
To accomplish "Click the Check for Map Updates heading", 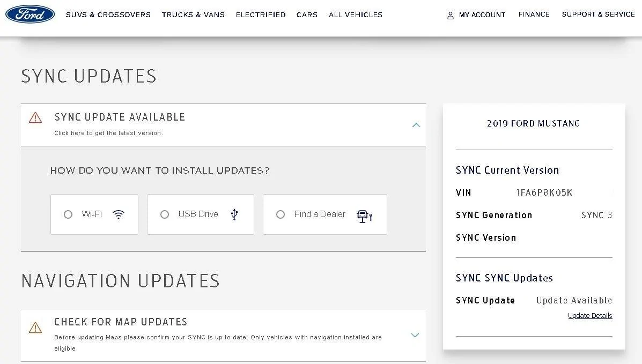I will (x=121, y=322).
